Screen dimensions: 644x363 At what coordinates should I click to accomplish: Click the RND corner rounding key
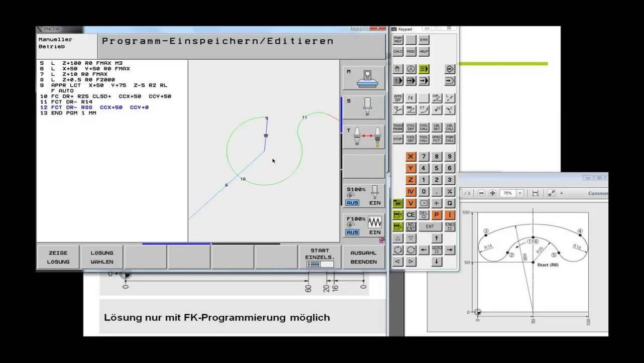(x=411, y=110)
